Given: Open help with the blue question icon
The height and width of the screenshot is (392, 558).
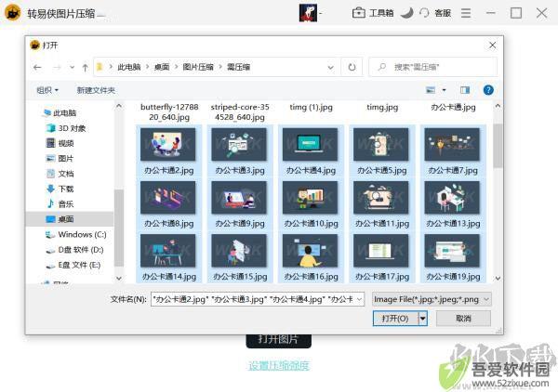Looking at the screenshot, I should coord(488,90).
